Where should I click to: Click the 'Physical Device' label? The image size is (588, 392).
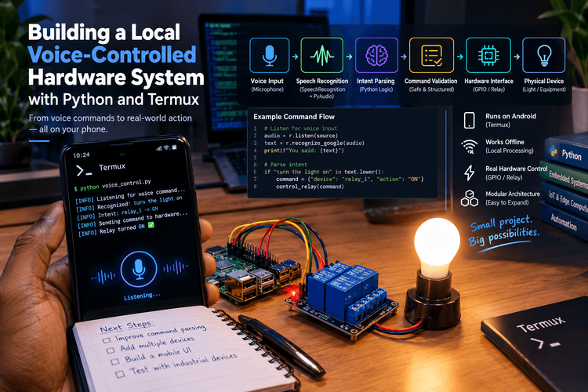point(544,81)
